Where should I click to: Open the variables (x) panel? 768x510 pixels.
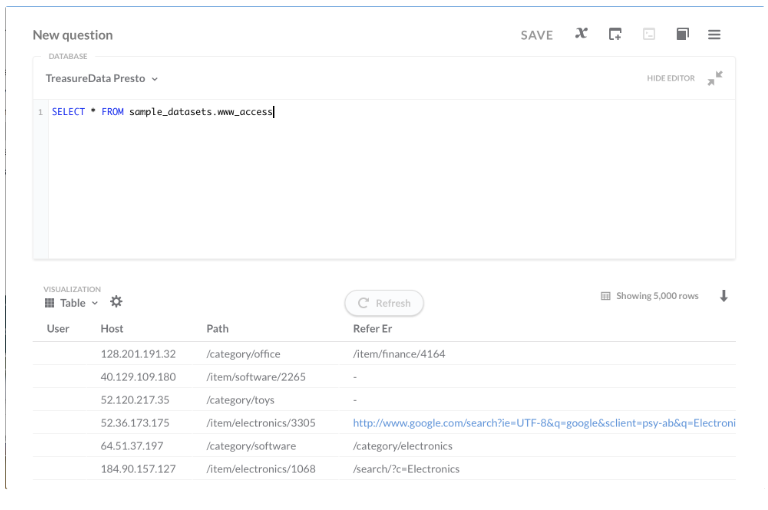581,34
